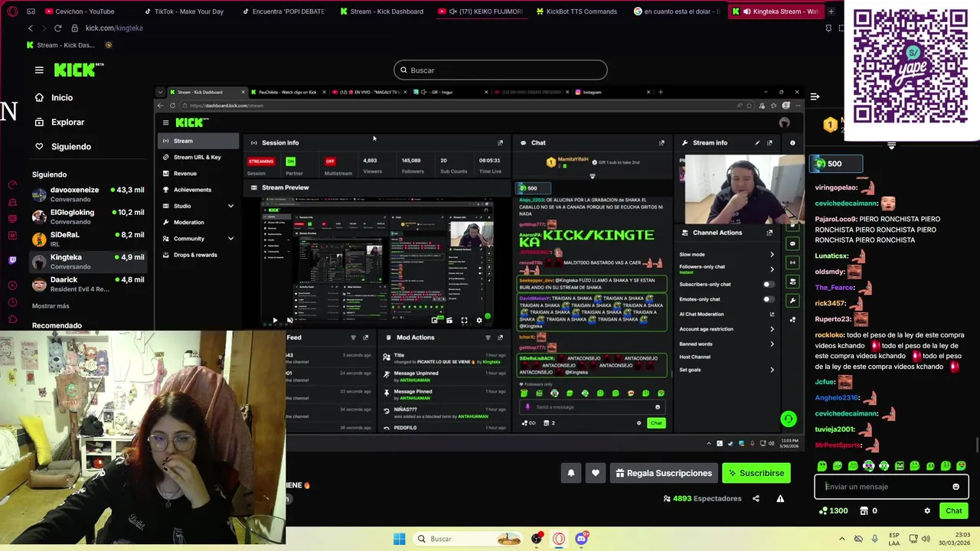Screen dimensions: 980x551
Task: Toggle Emotes-only chat switch
Action: [x=768, y=299]
